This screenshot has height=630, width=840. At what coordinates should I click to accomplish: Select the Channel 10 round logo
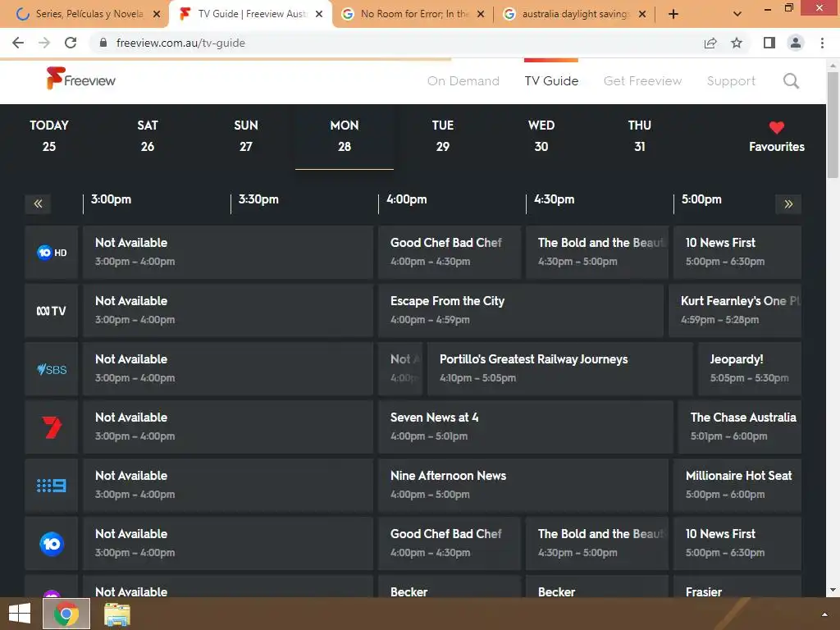[x=52, y=544]
